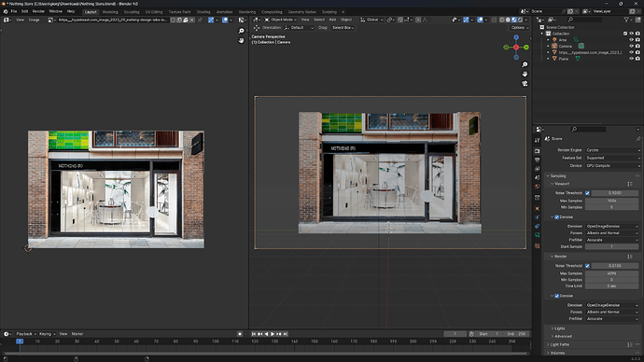Open the Global transform orientation dropdown
Viewport: 644px width, 362px height.
point(371,20)
